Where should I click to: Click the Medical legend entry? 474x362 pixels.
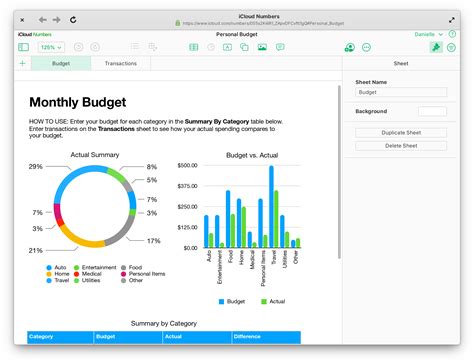pos(88,274)
